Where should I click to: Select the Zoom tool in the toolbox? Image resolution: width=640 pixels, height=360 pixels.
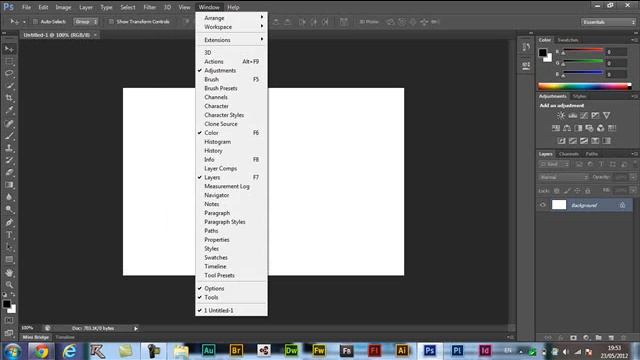pyautogui.click(x=9, y=284)
